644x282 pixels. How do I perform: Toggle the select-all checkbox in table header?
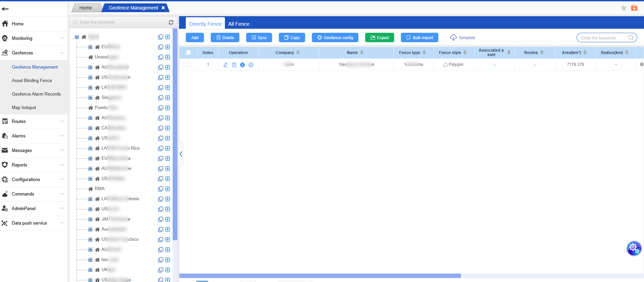tap(188, 52)
